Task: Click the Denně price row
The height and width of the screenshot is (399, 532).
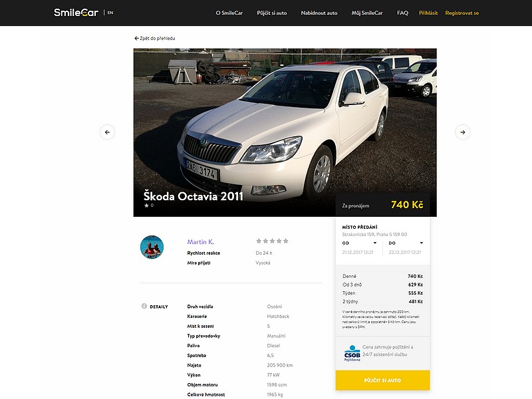Action: click(382, 276)
